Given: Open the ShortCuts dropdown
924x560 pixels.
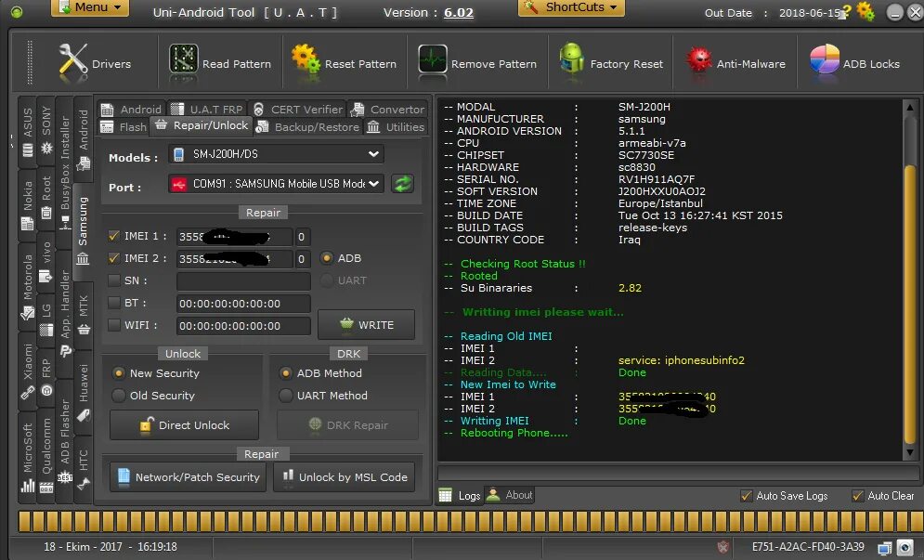Looking at the screenshot, I should pyautogui.click(x=572, y=7).
